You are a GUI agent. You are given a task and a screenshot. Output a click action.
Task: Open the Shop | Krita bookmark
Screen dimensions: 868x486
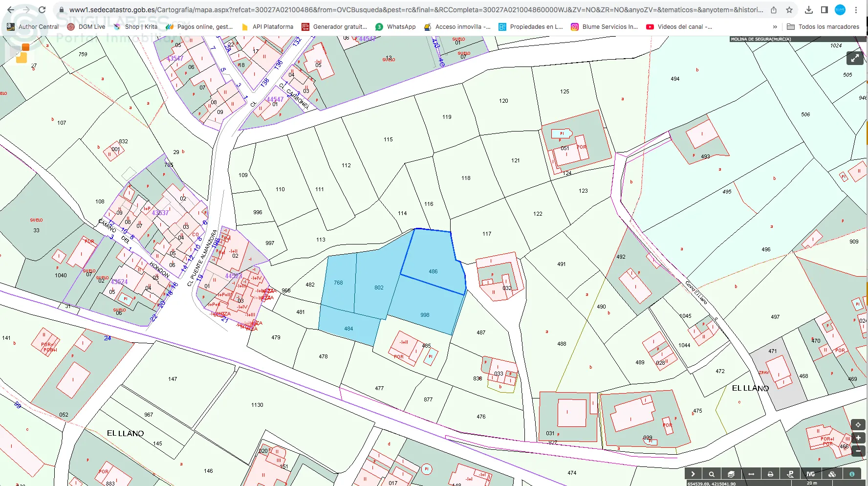click(135, 27)
